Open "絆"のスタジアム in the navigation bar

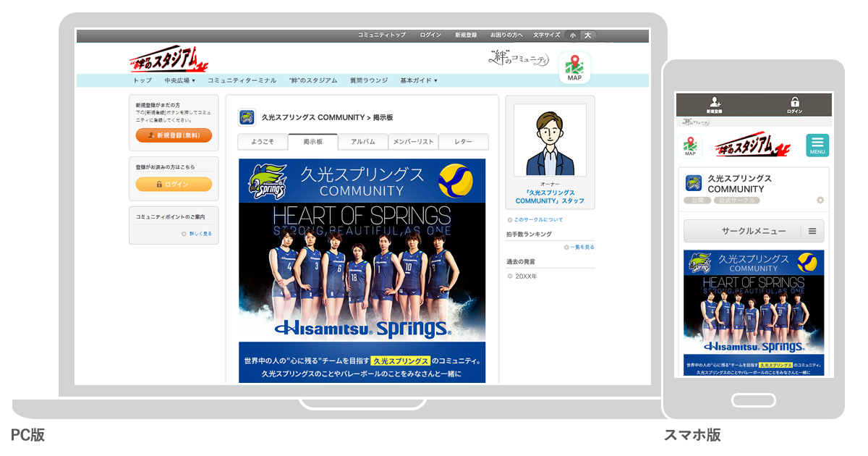pos(313,80)
